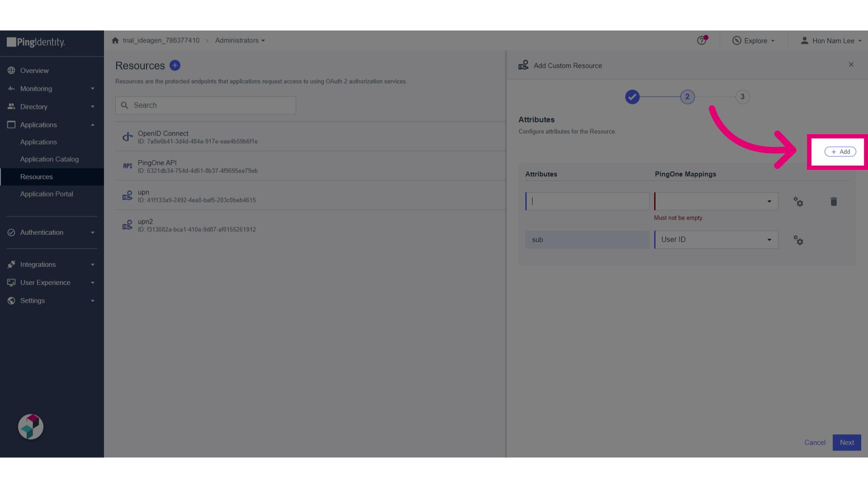Click the upn2 resource icon
The image size is (868, 488).
(127, 225)
